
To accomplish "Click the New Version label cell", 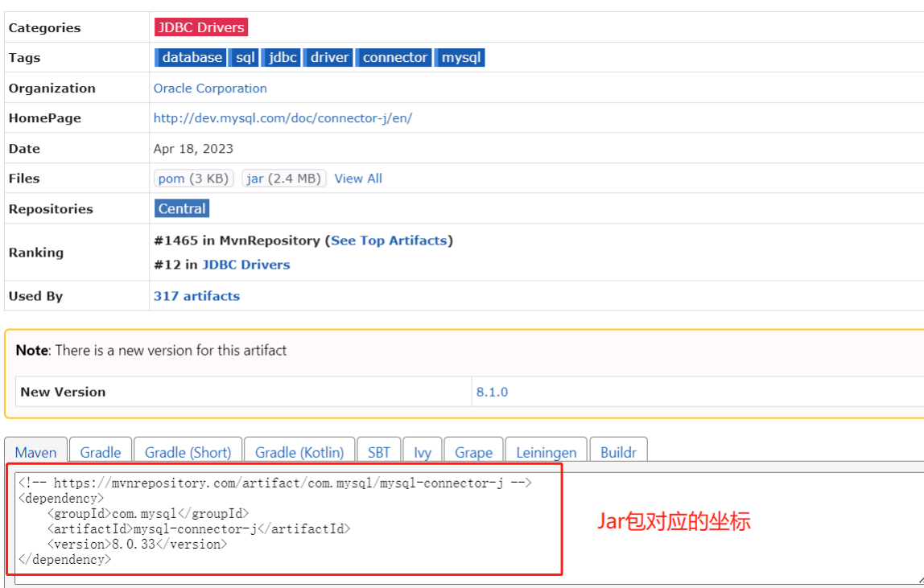I will (x=243, y=392).
